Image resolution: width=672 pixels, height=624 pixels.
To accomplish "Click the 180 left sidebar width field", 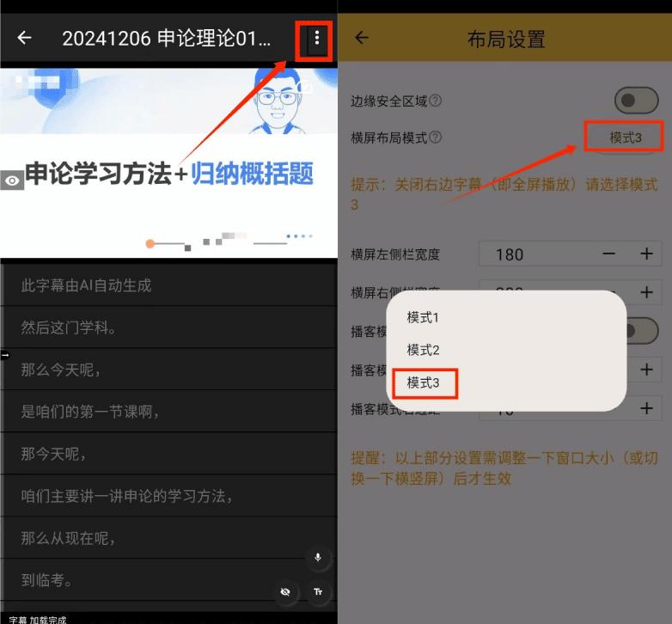I will (x=533, y=254).
